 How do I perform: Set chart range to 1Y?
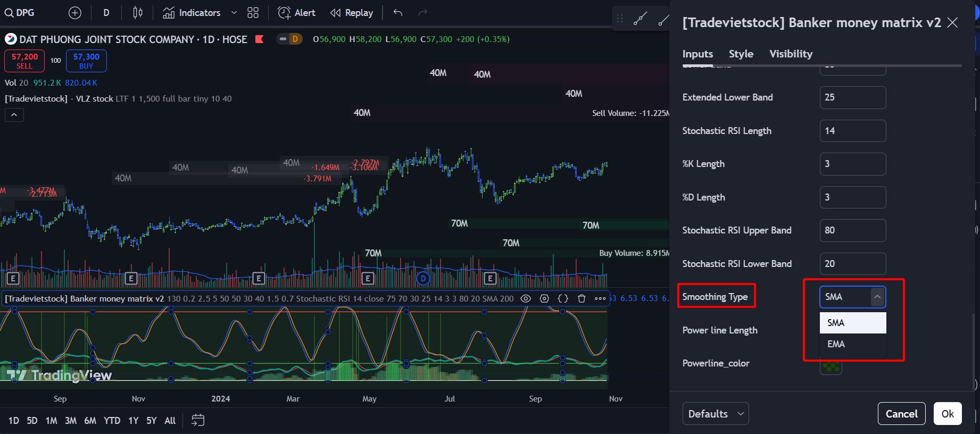click(x=133, y=421)
